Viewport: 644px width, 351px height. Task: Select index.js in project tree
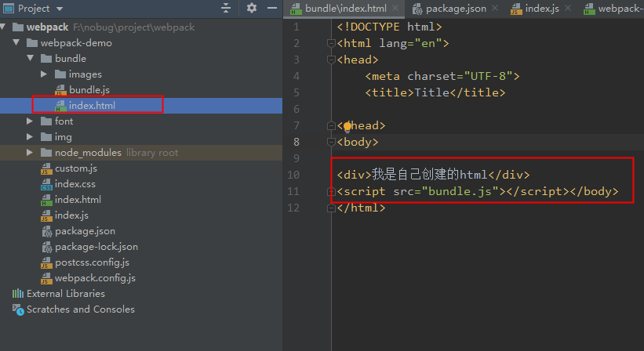(x=71, y=215)
